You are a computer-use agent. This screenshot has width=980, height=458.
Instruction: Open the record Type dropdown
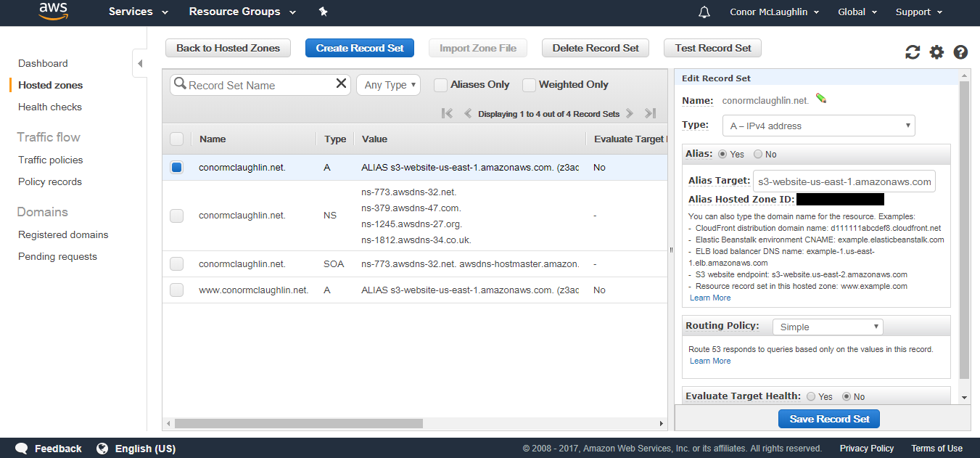(x=818, y=126)
